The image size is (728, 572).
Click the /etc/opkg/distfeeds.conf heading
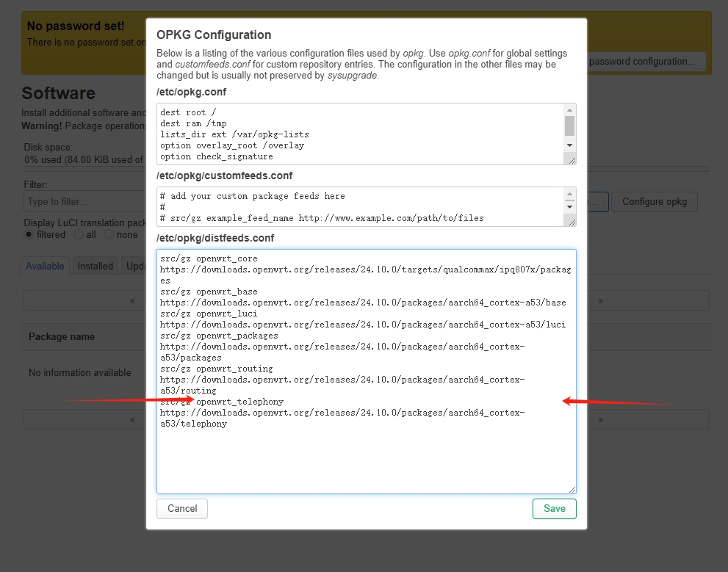coord(215,238)
